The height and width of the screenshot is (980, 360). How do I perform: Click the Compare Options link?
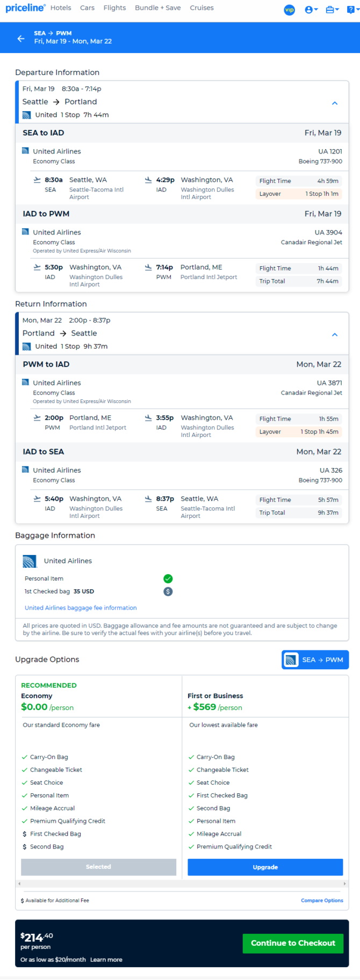[322, 901]
